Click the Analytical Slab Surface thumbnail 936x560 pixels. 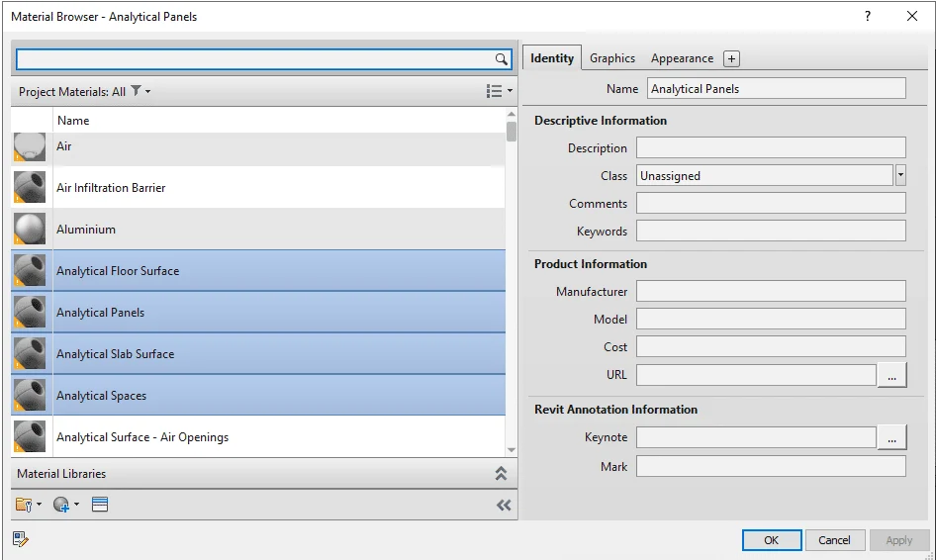30,353
